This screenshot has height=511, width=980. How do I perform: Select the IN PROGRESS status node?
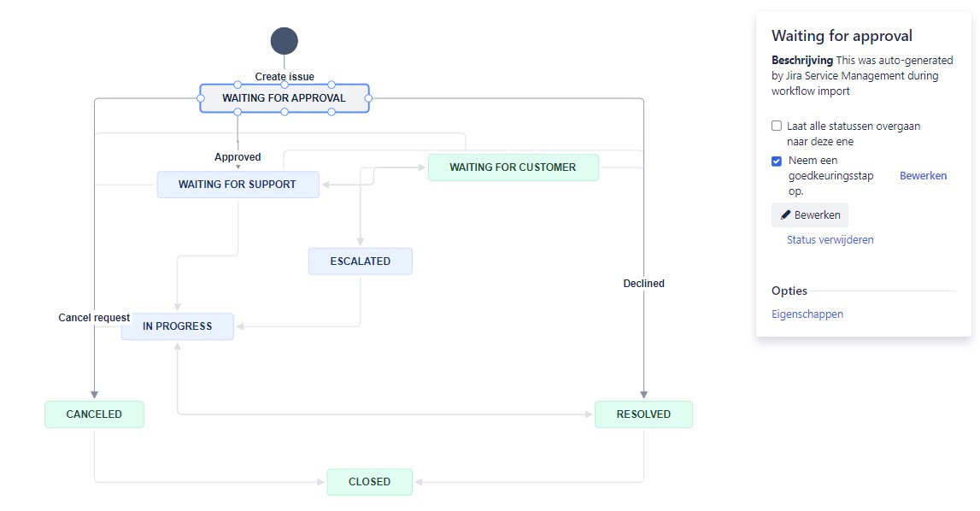click(x=178, y=326)
